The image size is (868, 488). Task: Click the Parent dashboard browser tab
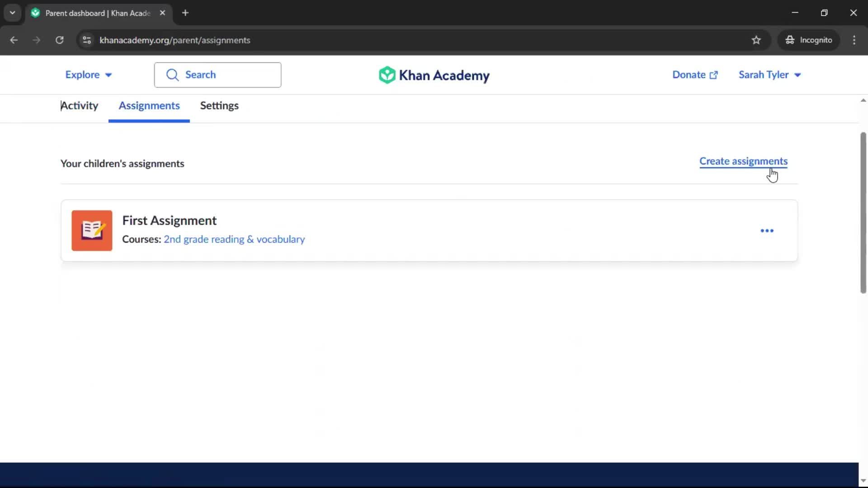tap(99, 13)
